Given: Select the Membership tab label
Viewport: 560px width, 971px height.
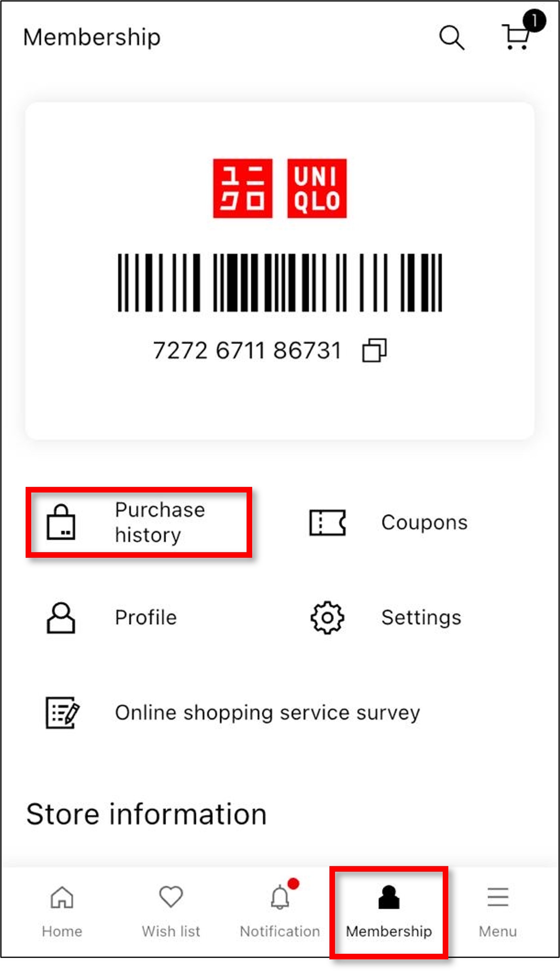Looking at the screenshot, I should (389, 931).
